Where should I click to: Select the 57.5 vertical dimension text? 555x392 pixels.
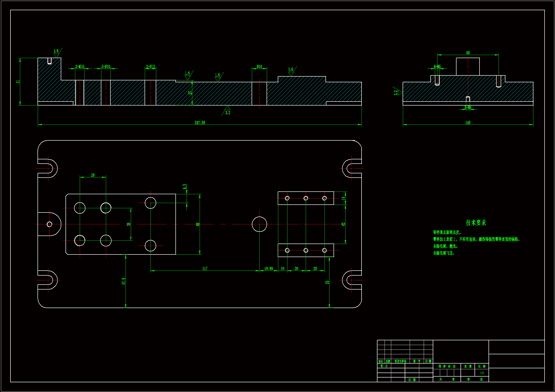click(123, 281)
